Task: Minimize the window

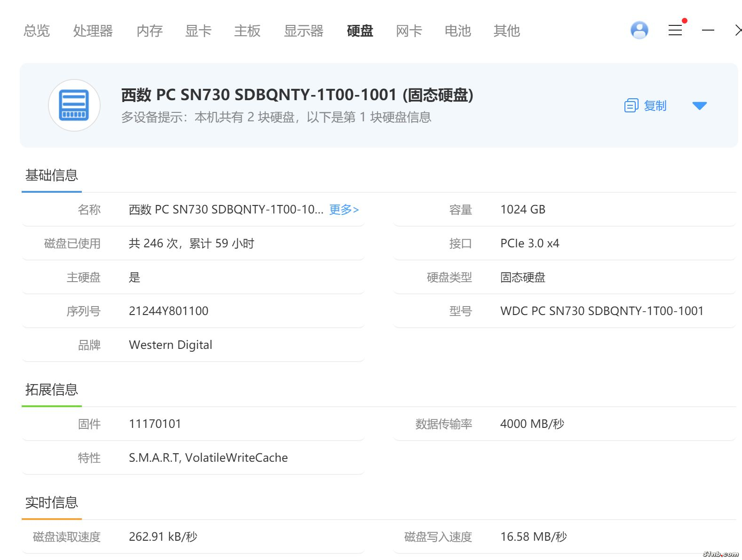Action: [708, 31]
